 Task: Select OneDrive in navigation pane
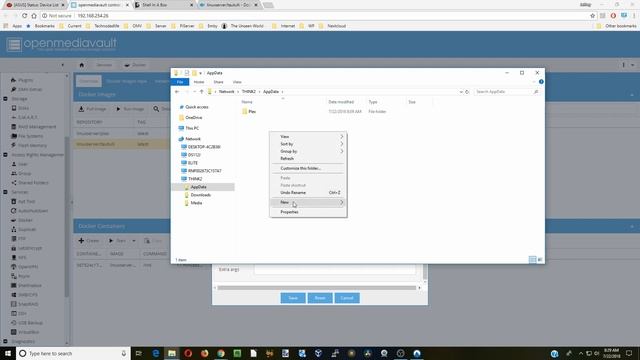tap(193, 118)
